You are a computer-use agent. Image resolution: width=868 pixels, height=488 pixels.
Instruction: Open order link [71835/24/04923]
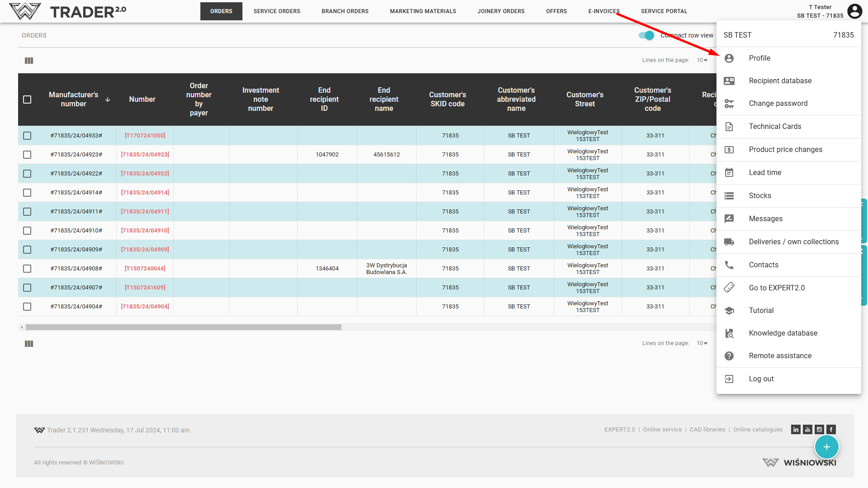pos(145,155)
